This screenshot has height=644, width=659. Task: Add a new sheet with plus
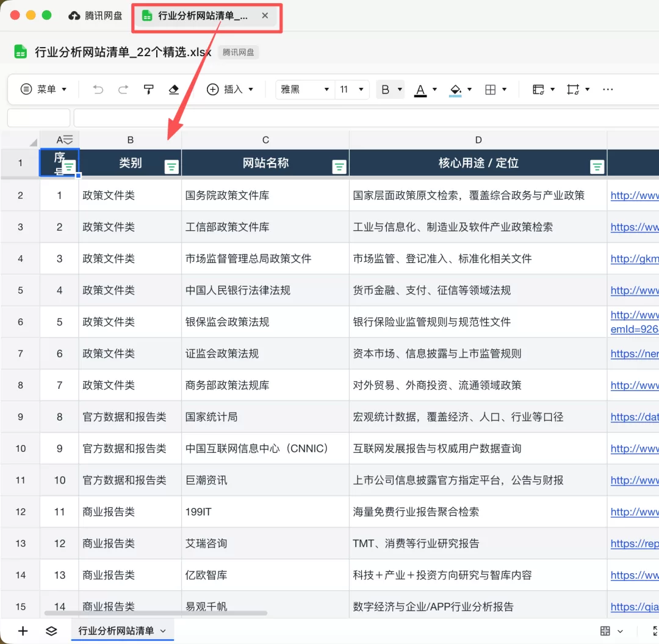23,631
